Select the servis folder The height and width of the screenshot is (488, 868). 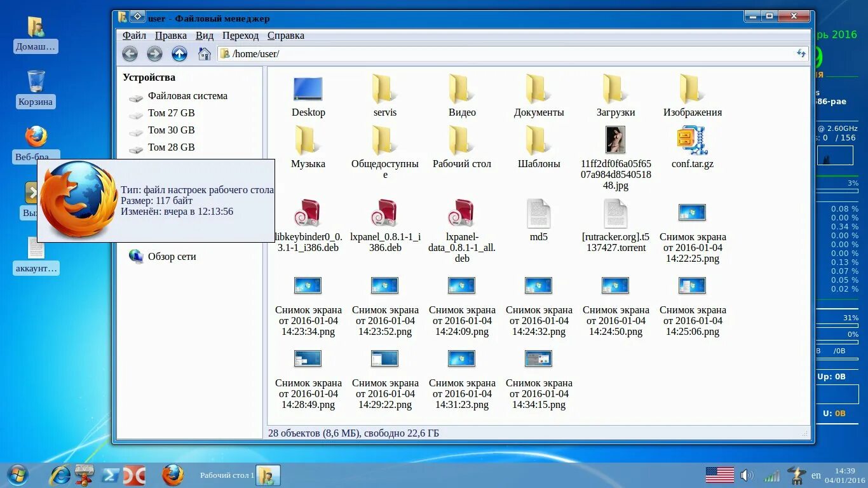(x=385, y=97)
